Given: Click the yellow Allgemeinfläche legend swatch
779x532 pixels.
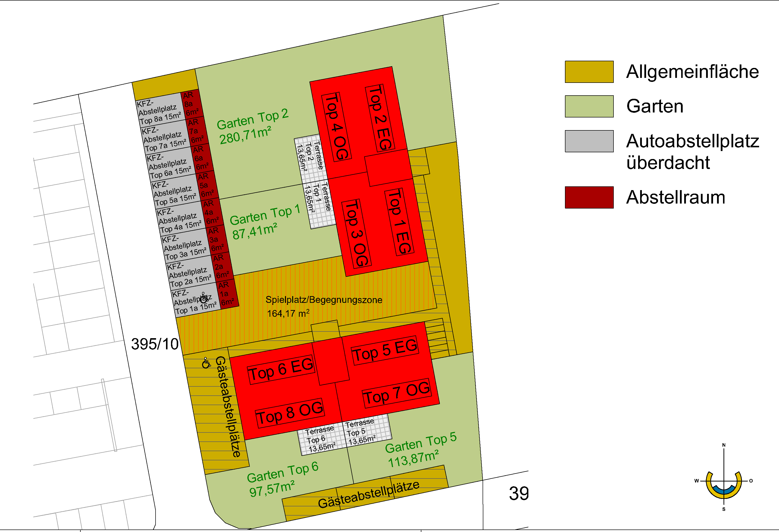Looking at the screenshot, I should [589, 72].
